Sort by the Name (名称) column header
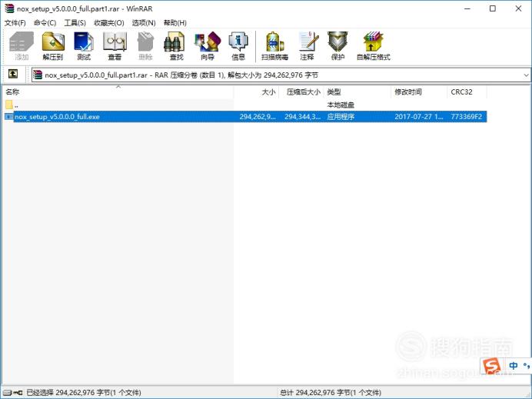Viewport: 532px width, 399px height. [118, 92]
